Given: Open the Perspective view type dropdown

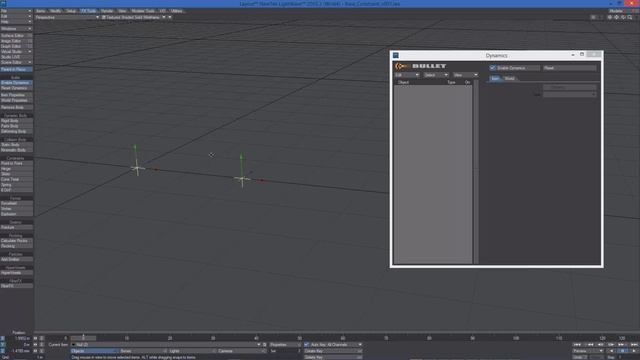Looking at the screenshot, I should pyautogui.click(x=67, y=18).
